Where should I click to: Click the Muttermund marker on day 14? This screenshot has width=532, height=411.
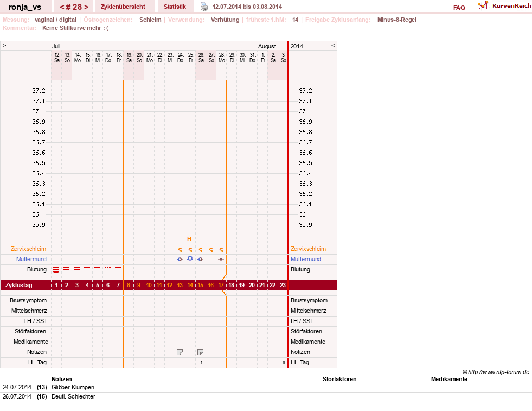[x=190, y=258]
